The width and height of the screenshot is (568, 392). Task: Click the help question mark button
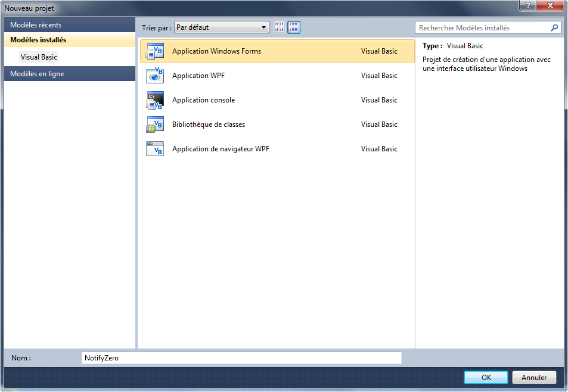coord(527,5)
